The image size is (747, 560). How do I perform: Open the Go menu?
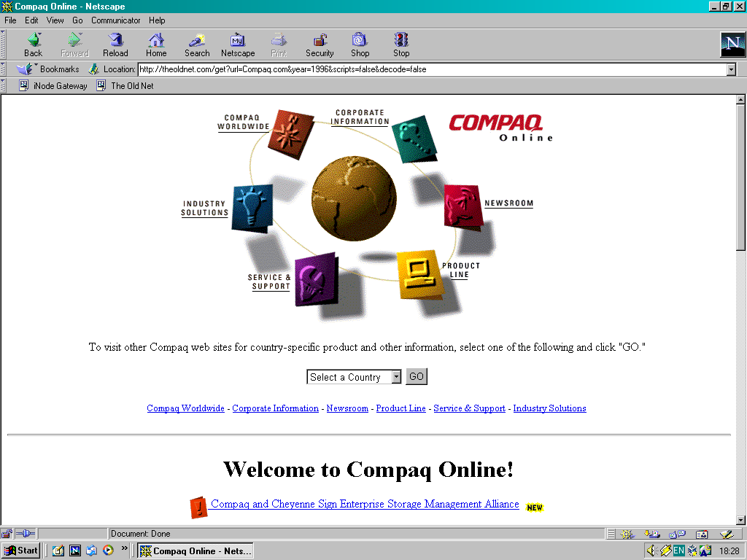[x=77, y=20]
